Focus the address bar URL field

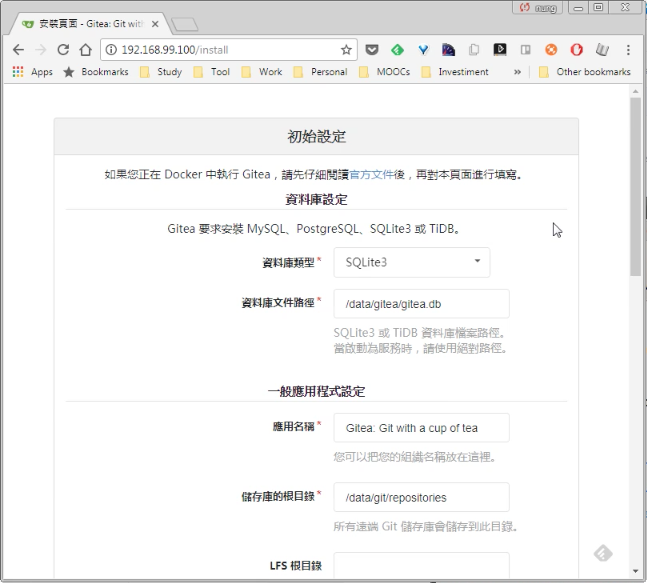(x=227, y=50)
